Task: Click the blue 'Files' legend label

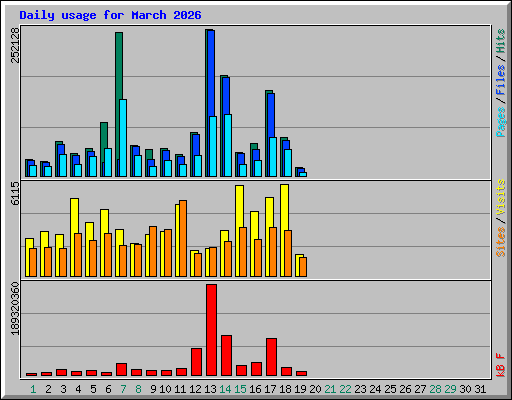Action: tap(500, 80)
